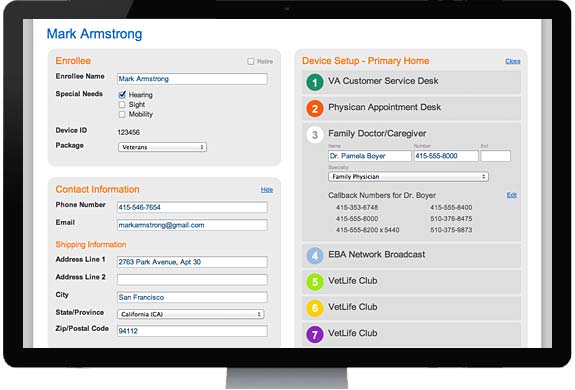Expand the EBA Network Broadcast row

click(411, 255)
